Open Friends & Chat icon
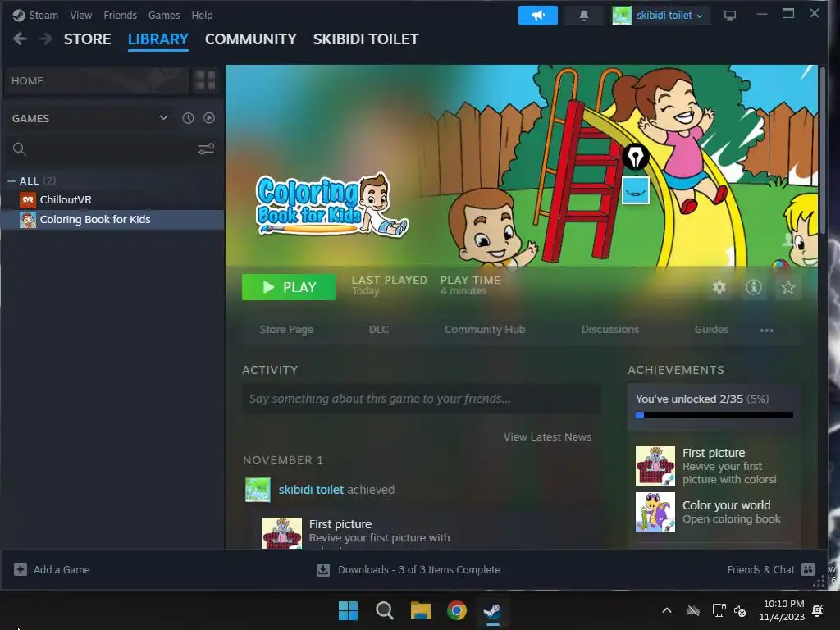 808,569
